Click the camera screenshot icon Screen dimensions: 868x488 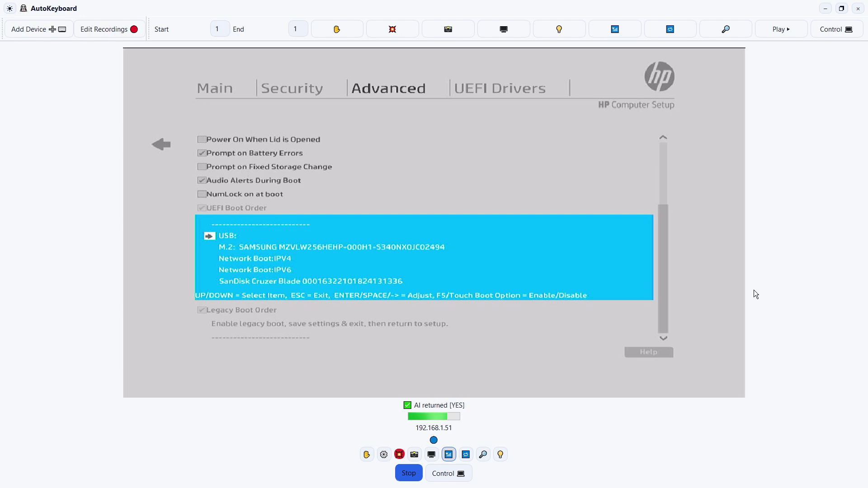pos(447,28)
